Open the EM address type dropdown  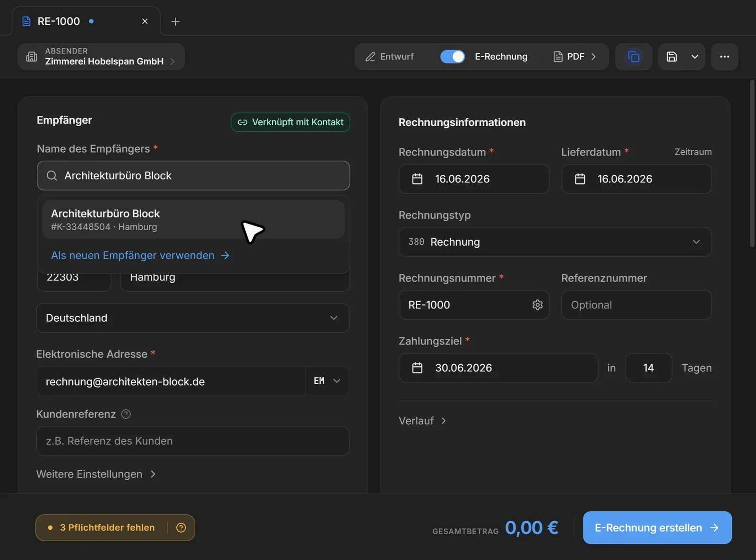click(x=327, y=381)
